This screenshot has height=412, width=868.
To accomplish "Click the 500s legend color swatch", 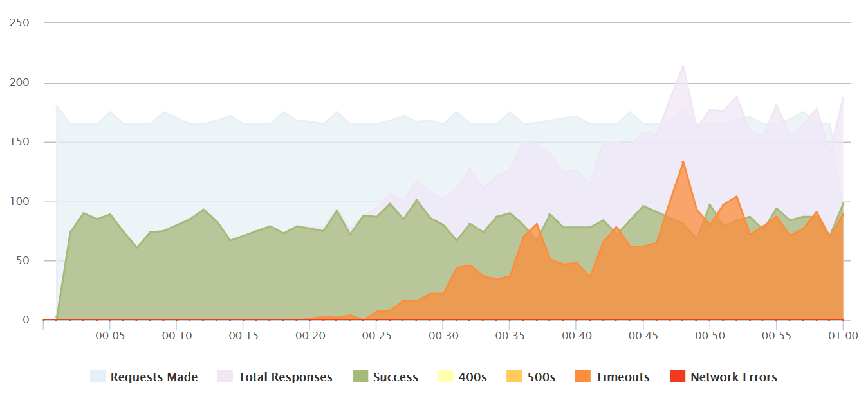I will [x=513, y=377].
